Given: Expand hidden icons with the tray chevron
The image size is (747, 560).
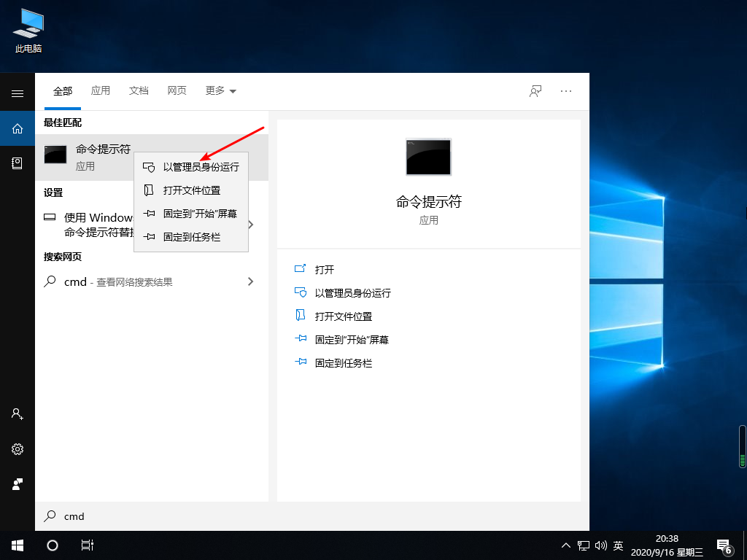Looking at the screenshot, I should 565,545.
